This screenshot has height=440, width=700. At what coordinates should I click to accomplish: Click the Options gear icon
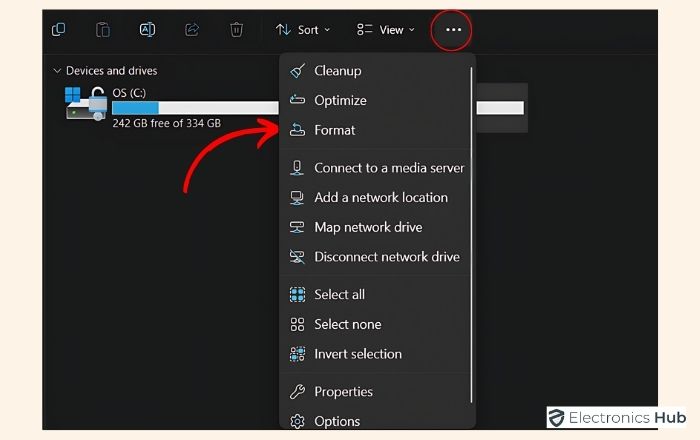coord(297,421)
